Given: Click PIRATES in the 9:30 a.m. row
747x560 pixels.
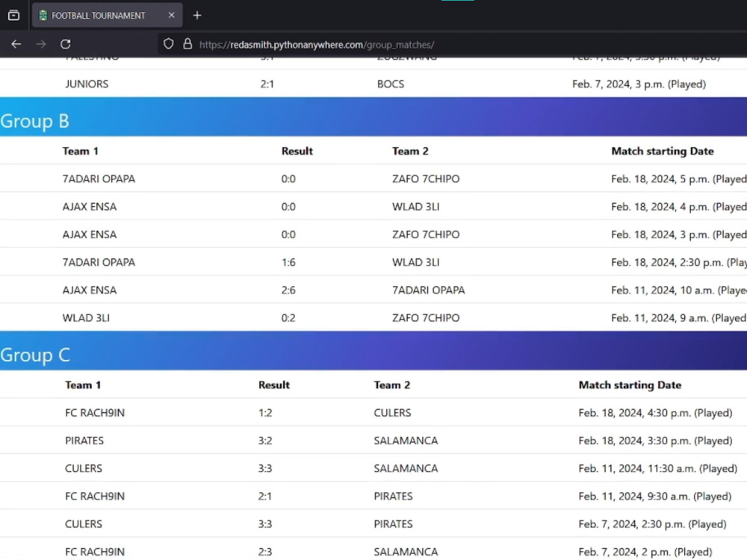Looking at the screenshot, I should click(393, 497).
